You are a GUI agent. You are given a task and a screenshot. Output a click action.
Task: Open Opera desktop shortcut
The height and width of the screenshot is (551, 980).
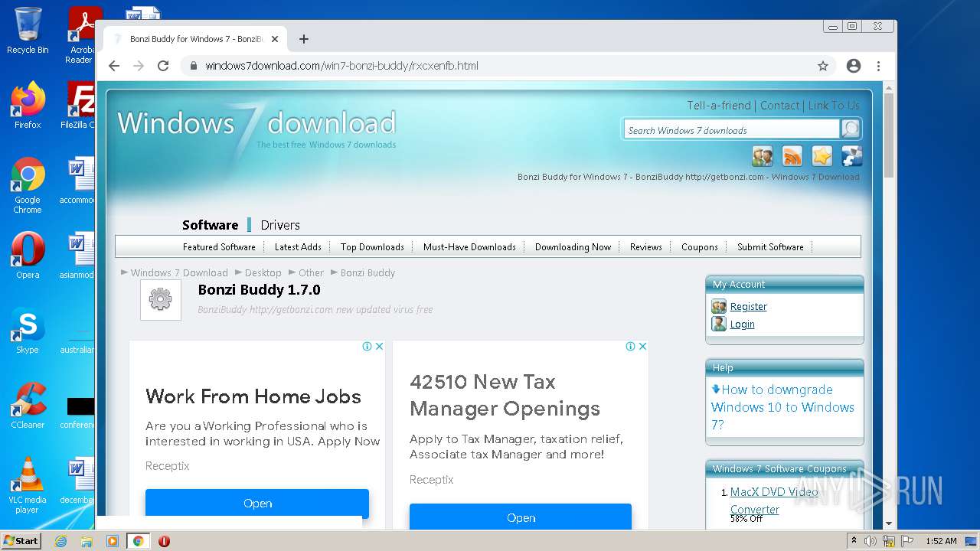tap(28, 256)
